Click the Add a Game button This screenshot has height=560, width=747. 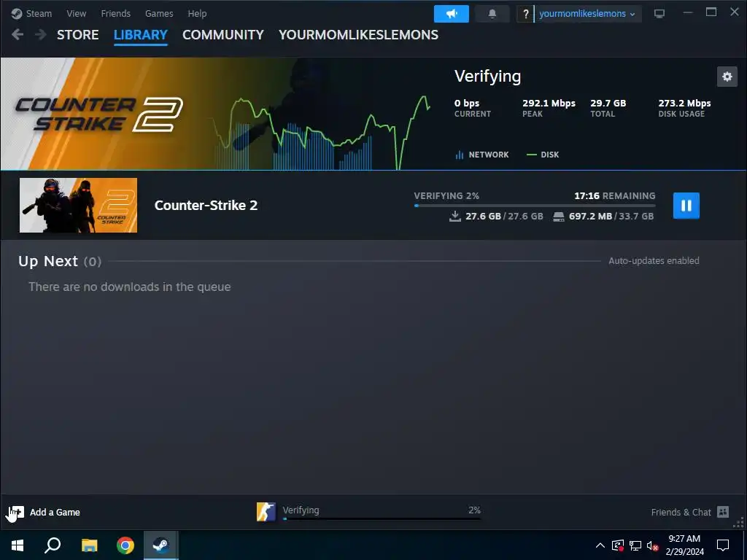coord(44,513)
